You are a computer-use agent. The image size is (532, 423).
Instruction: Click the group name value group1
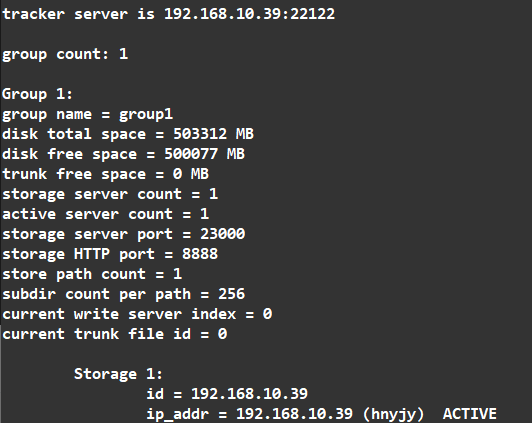click(x=146, y=114)
